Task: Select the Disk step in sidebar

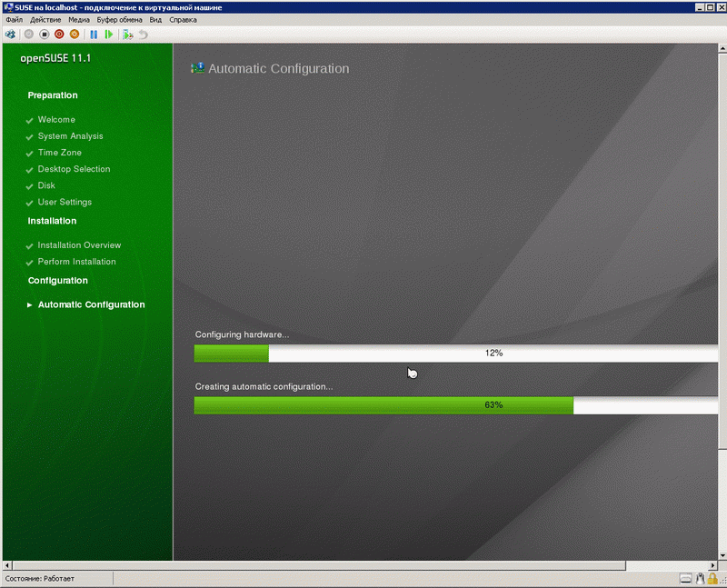Action: pyautogui.click(x=46, y=185)
